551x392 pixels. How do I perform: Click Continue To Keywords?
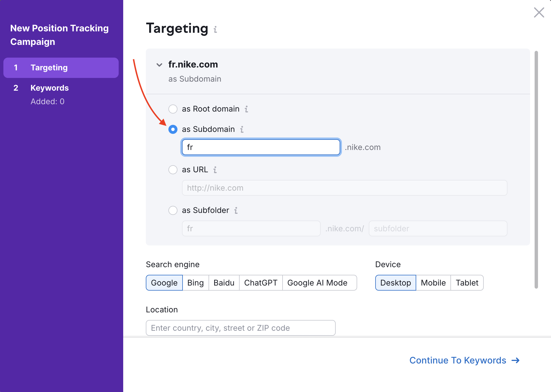tap(458, 360)
